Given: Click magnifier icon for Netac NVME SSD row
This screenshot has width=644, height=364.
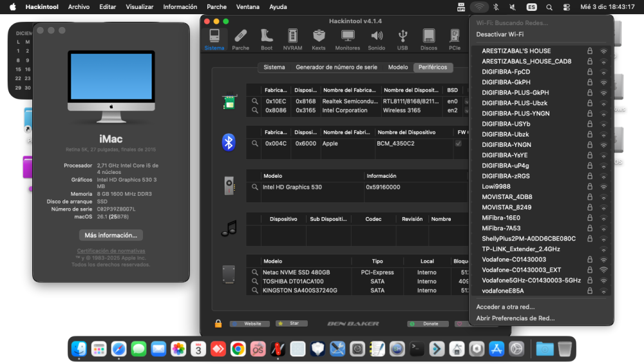Looking at the screenshot, I should tap(255, 273).
